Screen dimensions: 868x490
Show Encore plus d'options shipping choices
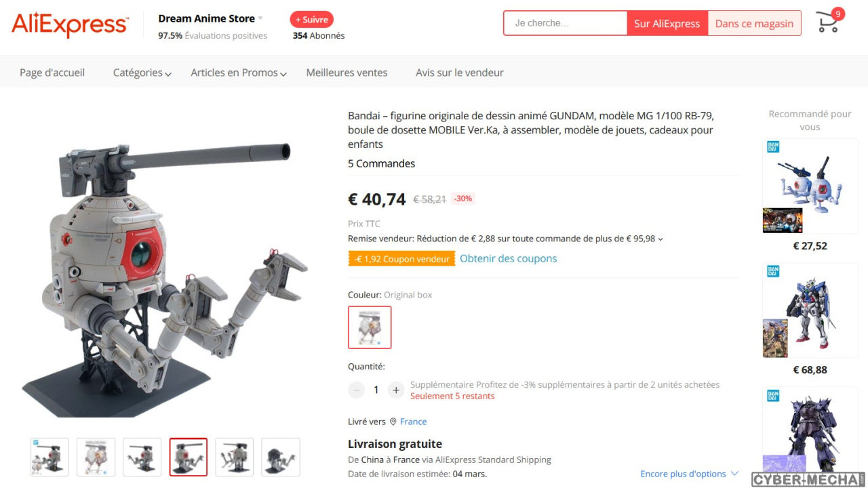[690, 474]
